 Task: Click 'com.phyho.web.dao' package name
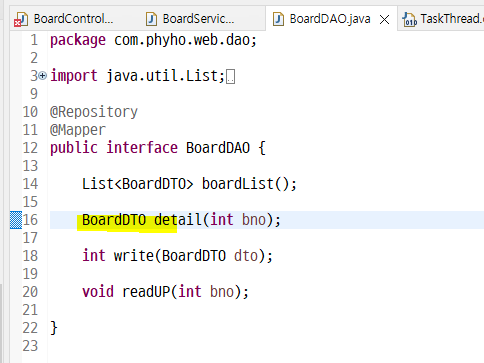tap(182, 40)
